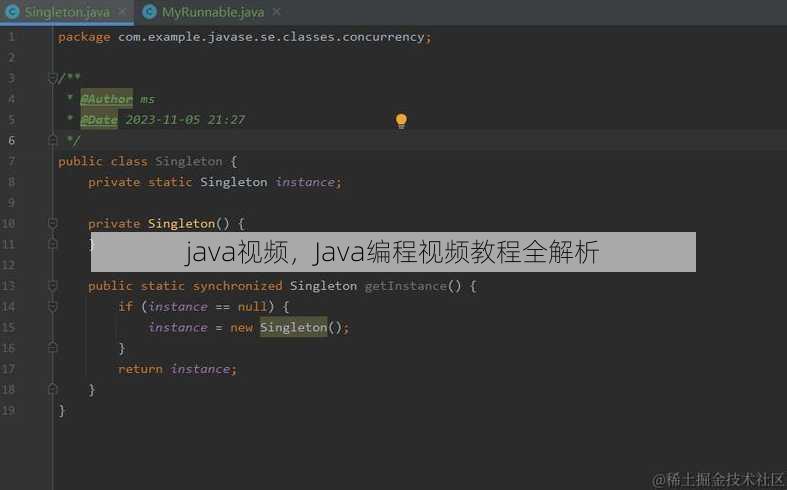Screen dimensions: 787x490
Task: Collapse the Javadoc comment fold at line 3
Action: 52,78
